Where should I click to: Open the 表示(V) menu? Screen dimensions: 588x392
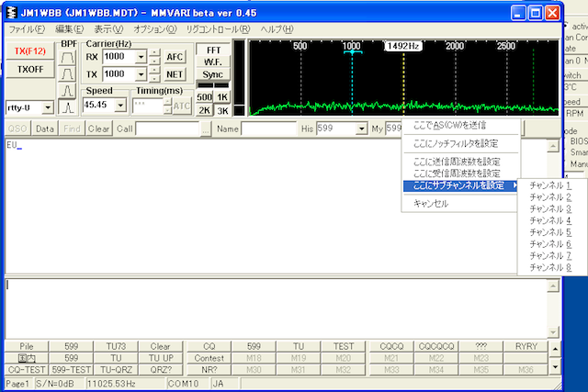pyautogui.click(x=108, y=29)
